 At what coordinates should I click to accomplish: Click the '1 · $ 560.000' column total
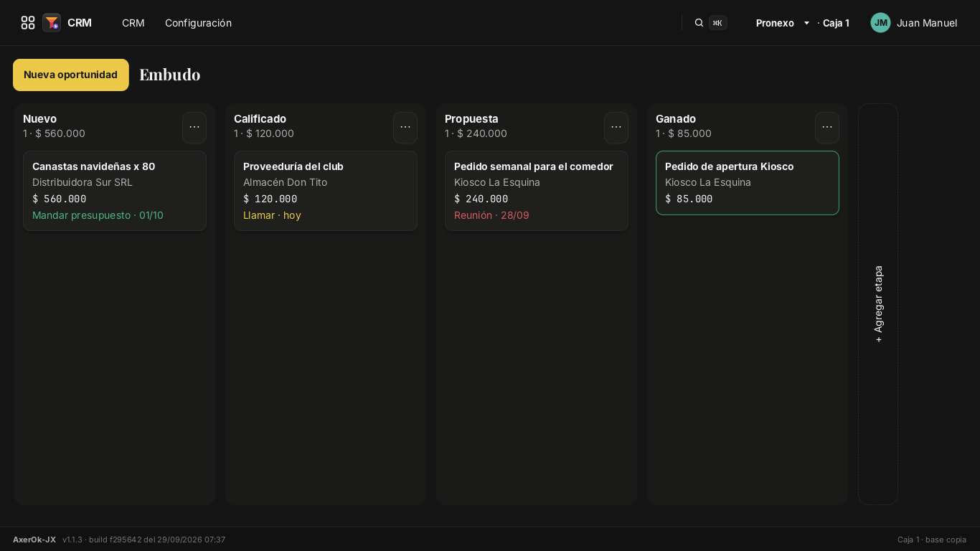(x=54, y=133)
